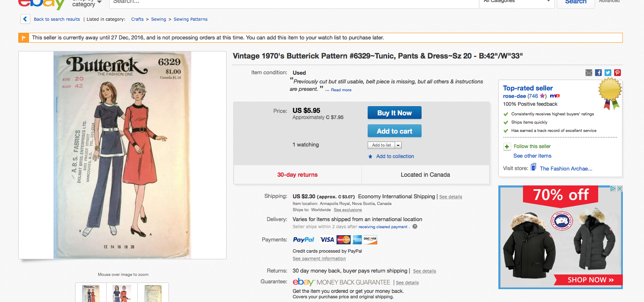Click the green plus Follow this seller icon

507,146
